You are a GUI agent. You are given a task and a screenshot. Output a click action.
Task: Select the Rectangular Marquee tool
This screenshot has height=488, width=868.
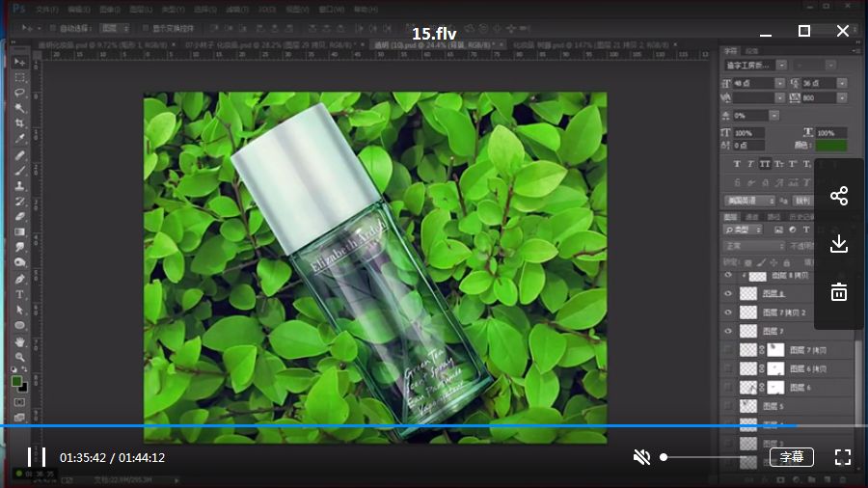pyautogui.click(x=19, y=77)
